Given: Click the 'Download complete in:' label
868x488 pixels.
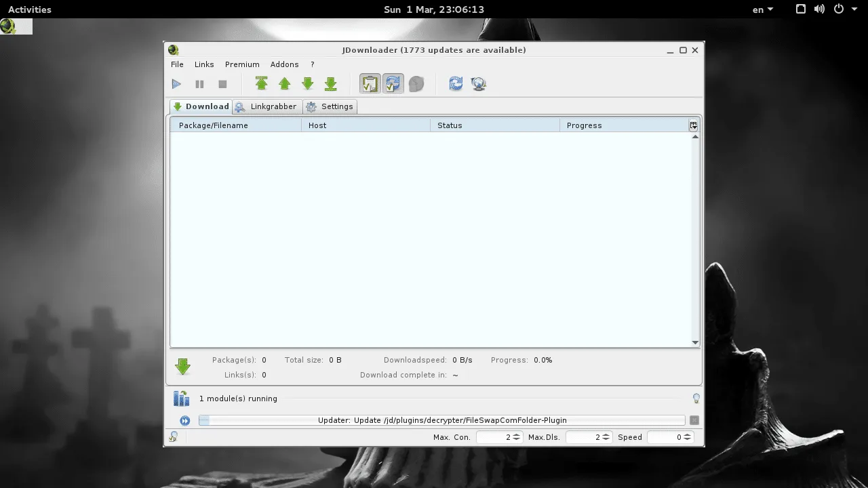Looking at the screenshot, I should click(x=403, y=375).
